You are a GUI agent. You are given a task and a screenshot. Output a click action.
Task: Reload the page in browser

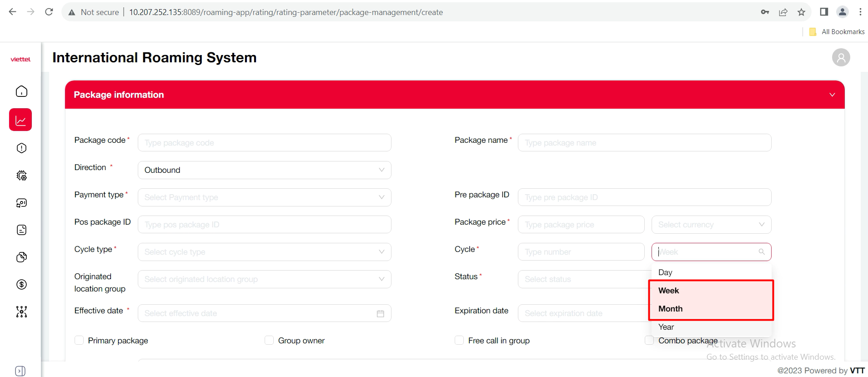[x=49, y=12]
